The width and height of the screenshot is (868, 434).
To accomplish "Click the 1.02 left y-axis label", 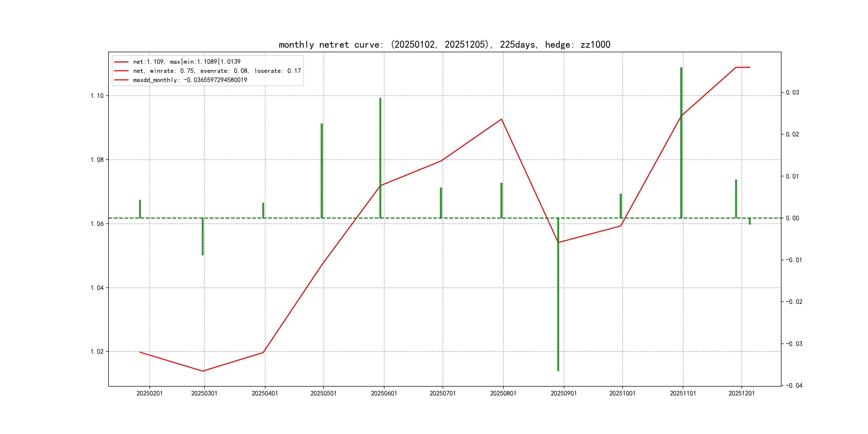I will [97, 351].
